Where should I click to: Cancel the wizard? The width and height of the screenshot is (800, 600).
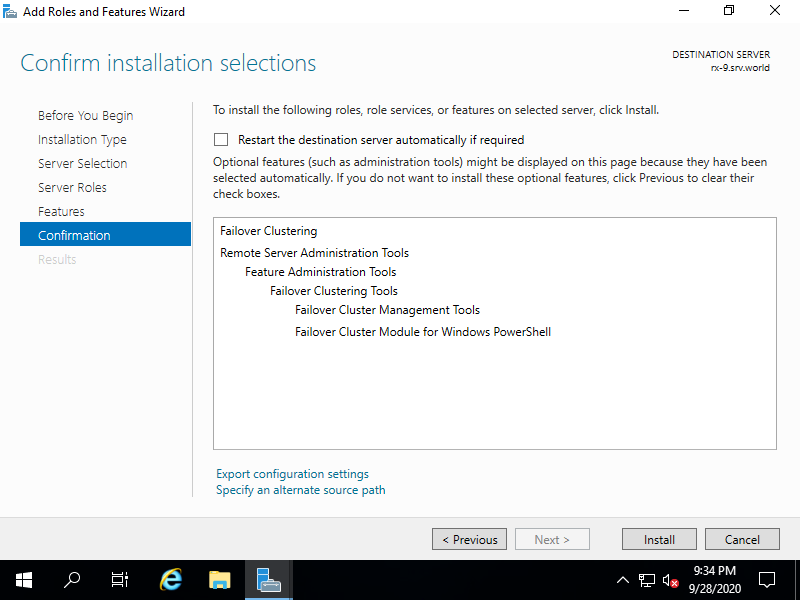[742, 539]
